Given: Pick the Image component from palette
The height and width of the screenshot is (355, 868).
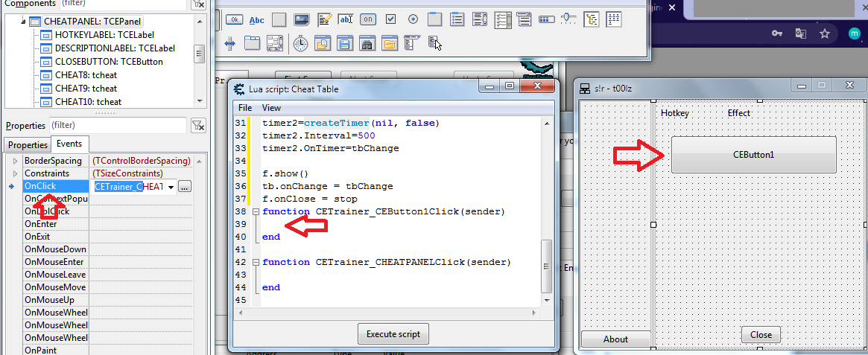Looking at the screenshot, I should [301, 19].
